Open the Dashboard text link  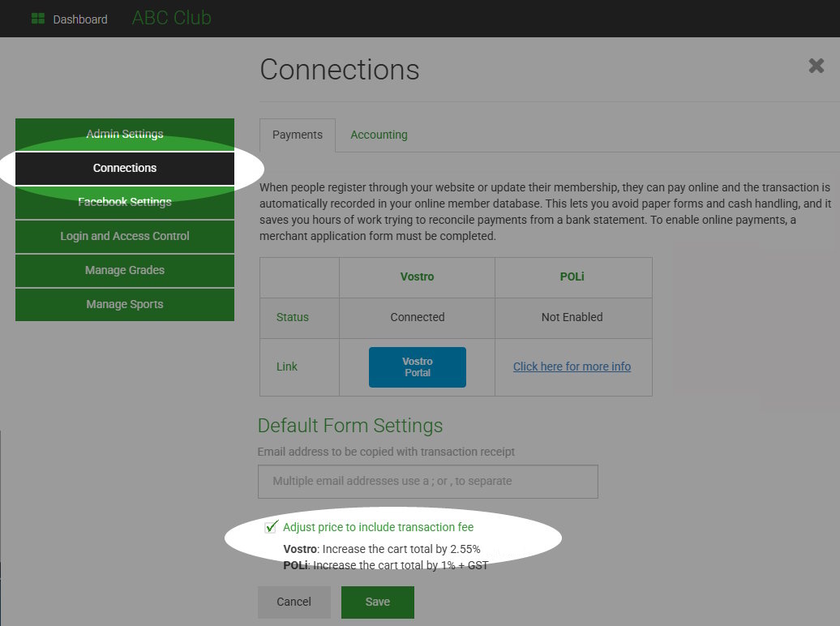[x=80, y=19]
